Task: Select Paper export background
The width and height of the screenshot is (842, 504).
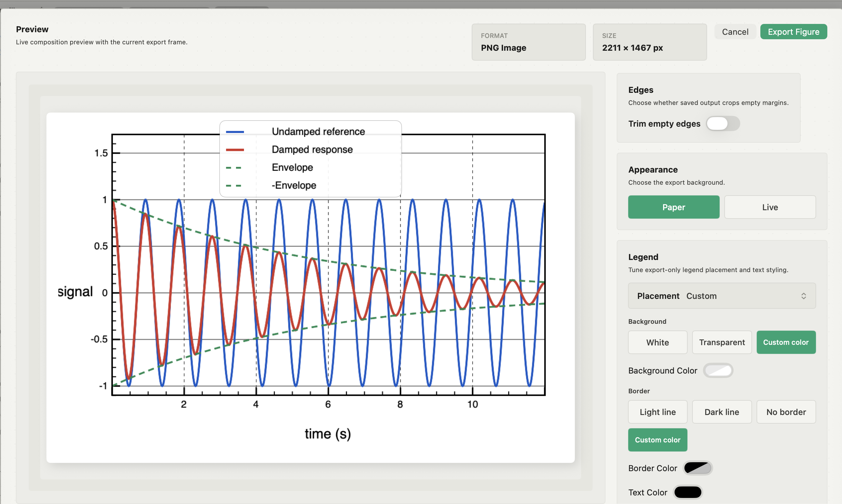Action: point(674,207)
